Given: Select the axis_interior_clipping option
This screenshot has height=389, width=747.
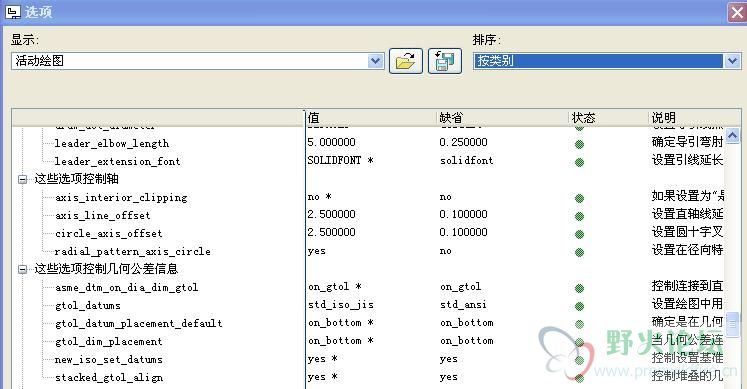Looking at the screenshot, I should click(x=121, y=198).
